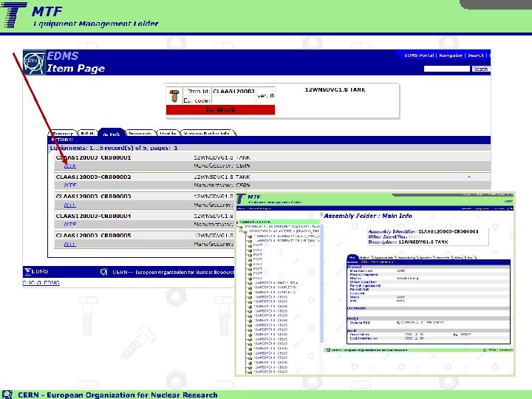Select the As Built tab
The image size is (532, 399).
tap(112, 133)
